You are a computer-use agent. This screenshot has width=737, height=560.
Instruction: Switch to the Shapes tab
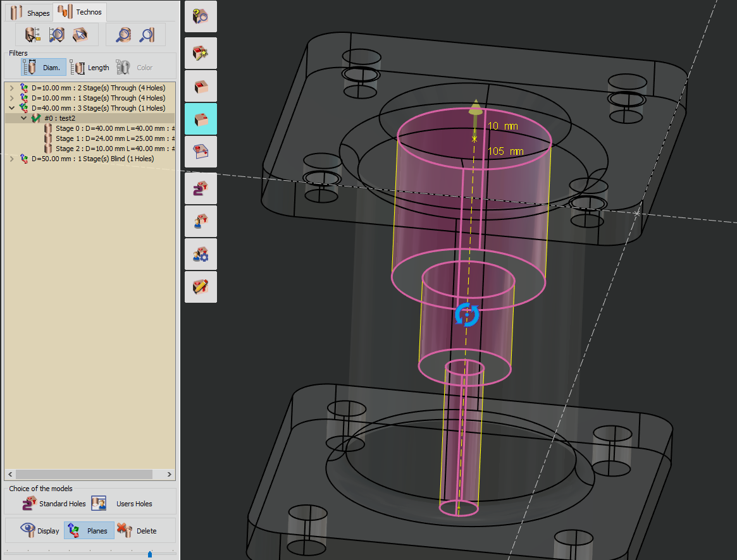[30, 13]
